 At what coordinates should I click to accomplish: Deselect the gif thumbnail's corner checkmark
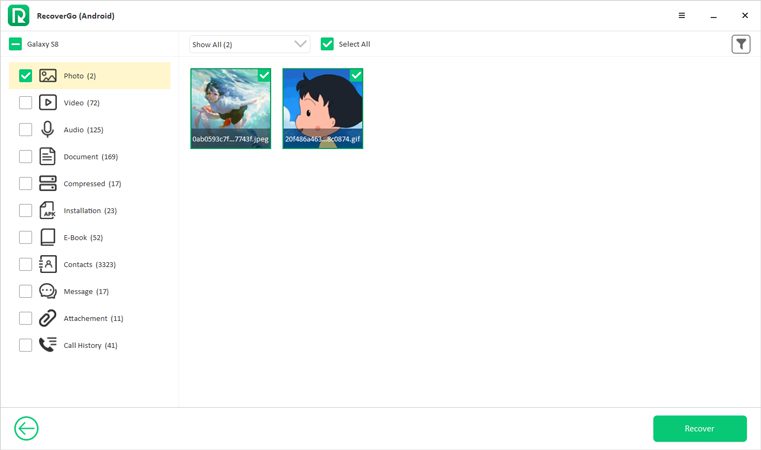pos(356,75)
